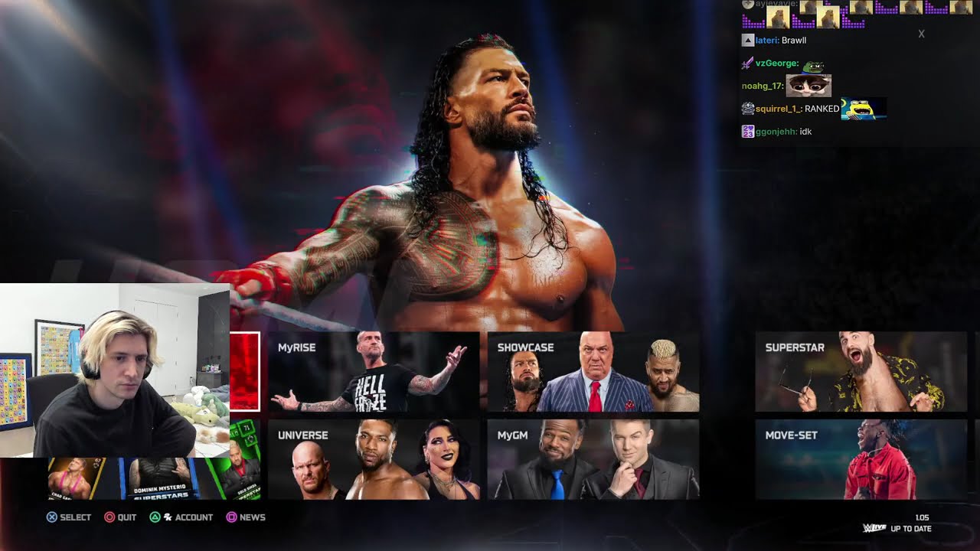Click ggonjehh's 2023 badge icon
980x551 pixels.
(x=748, y=132)
